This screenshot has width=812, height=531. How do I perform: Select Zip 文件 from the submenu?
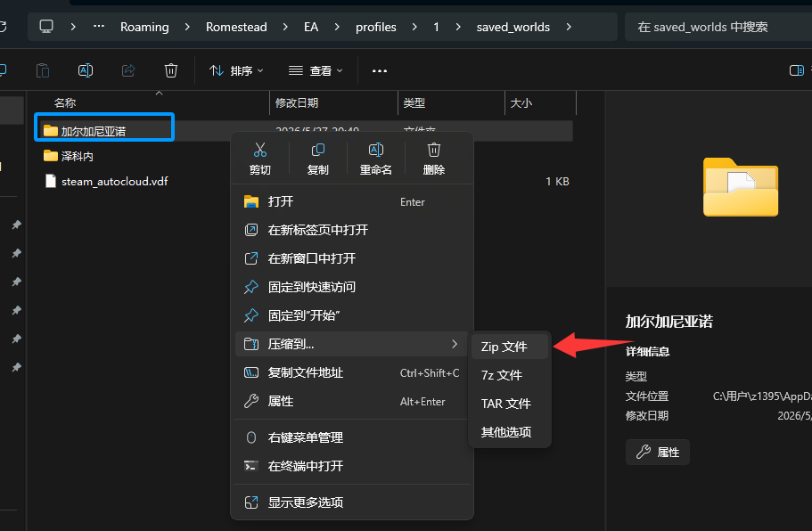click(x=510, y=347)
